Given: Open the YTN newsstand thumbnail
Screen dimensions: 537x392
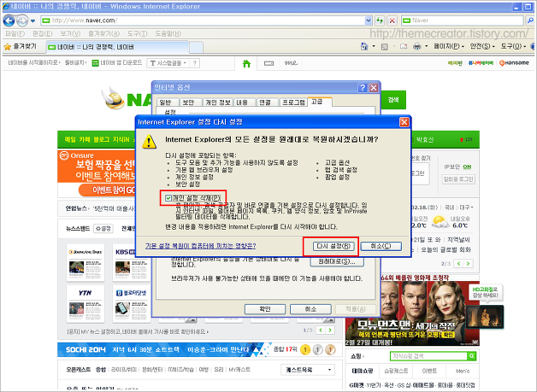Looking at the screenshot, I should click(86, 304).
